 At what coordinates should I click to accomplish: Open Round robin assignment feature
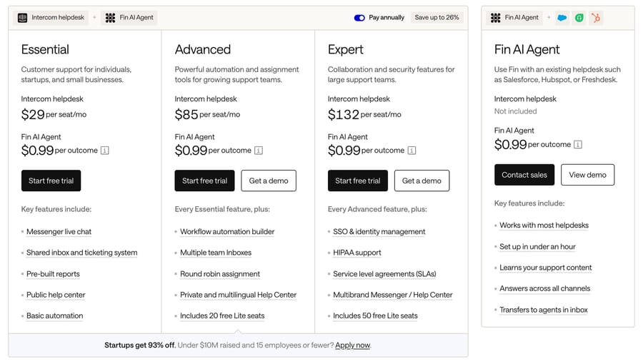tap(220, 274)
